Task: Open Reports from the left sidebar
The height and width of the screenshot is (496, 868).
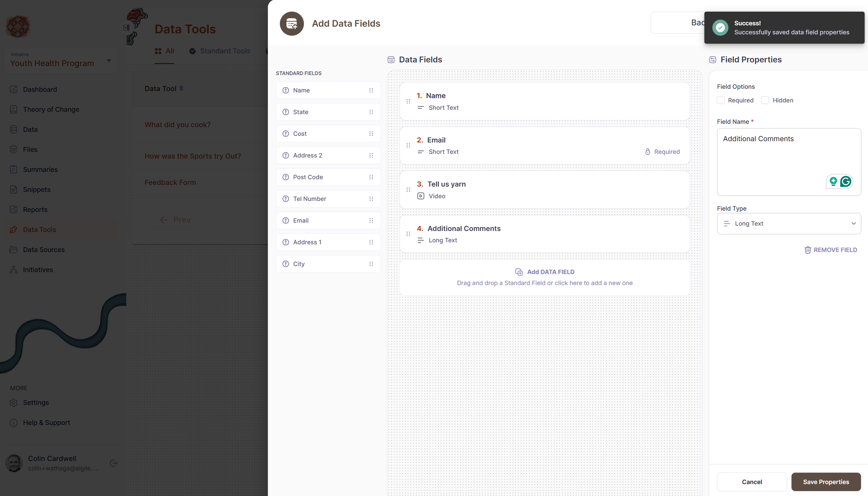Action: 35,209
